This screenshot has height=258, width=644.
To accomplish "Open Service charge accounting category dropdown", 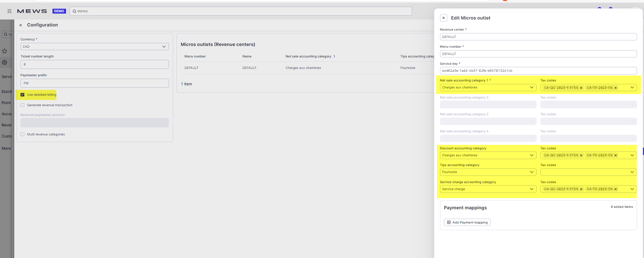I will [x=488, y=189].
